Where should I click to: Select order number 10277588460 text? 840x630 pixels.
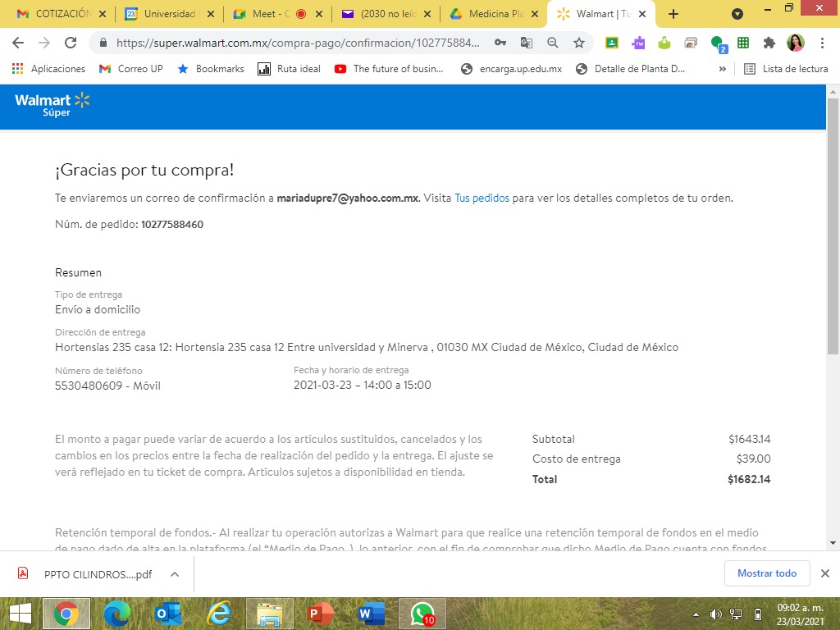[172, 225]
